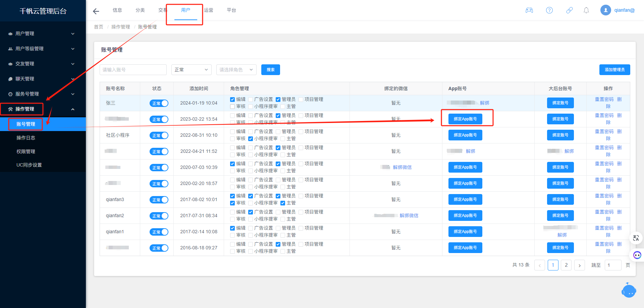
Task: Click the next page arrow
Action: [x=580, y=265]
